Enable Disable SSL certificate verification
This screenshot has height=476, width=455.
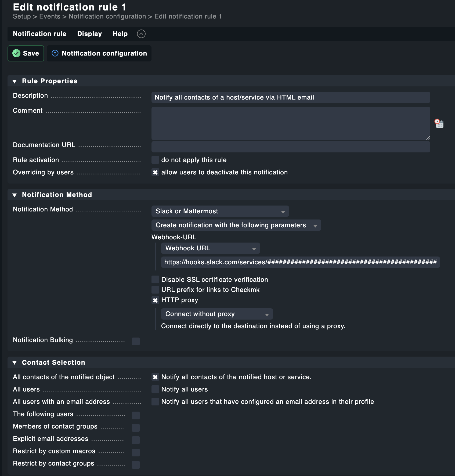tap(155, 280)
